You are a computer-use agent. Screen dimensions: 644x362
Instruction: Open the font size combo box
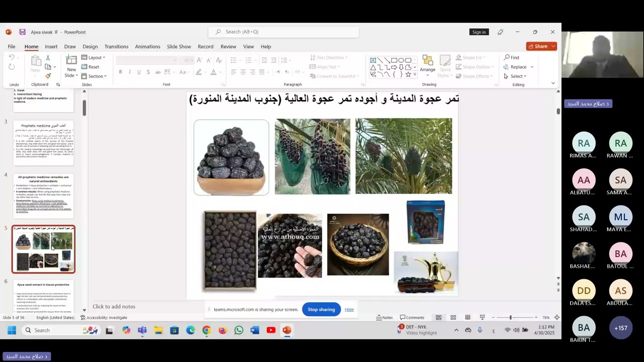pyautogui.click(x=187, y=60)
